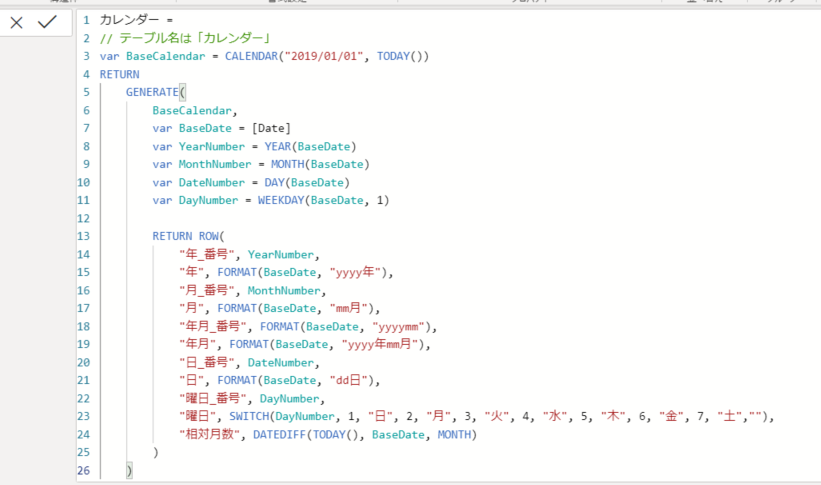Click the format string "mm月"

(x=349, y=308)
